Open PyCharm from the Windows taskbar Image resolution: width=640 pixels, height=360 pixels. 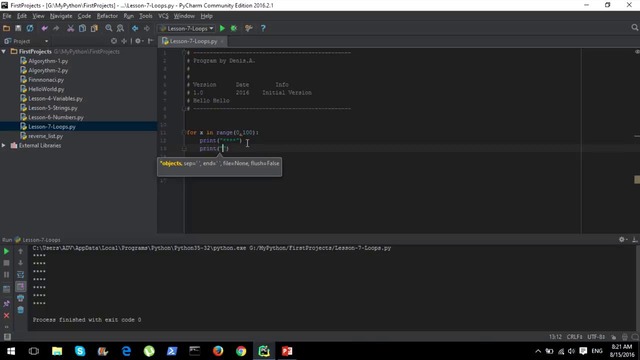264,351
